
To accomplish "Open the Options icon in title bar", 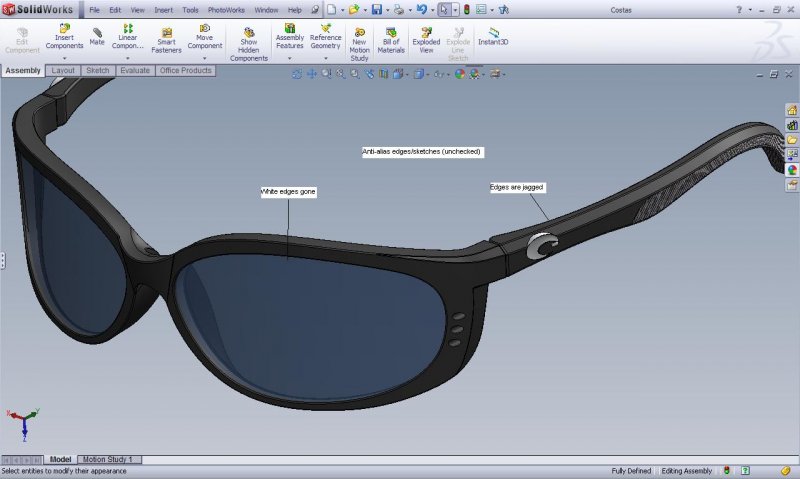I will coord(481,9).
